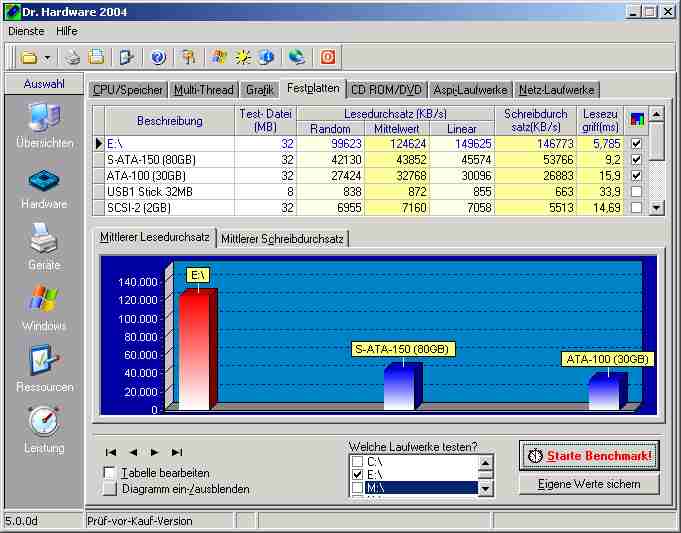Open the Hardware sidebar category

click(x=44, y=189)
